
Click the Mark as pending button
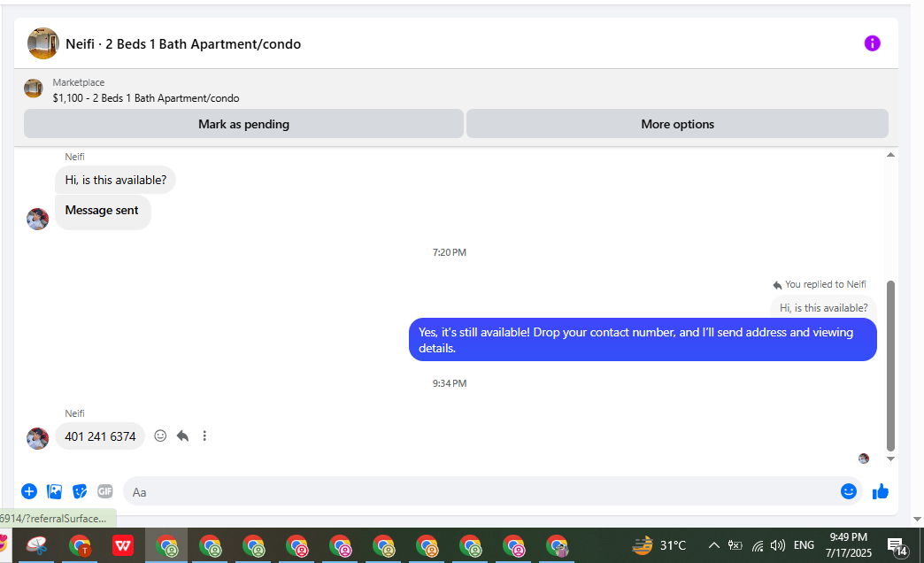point(243,124)
